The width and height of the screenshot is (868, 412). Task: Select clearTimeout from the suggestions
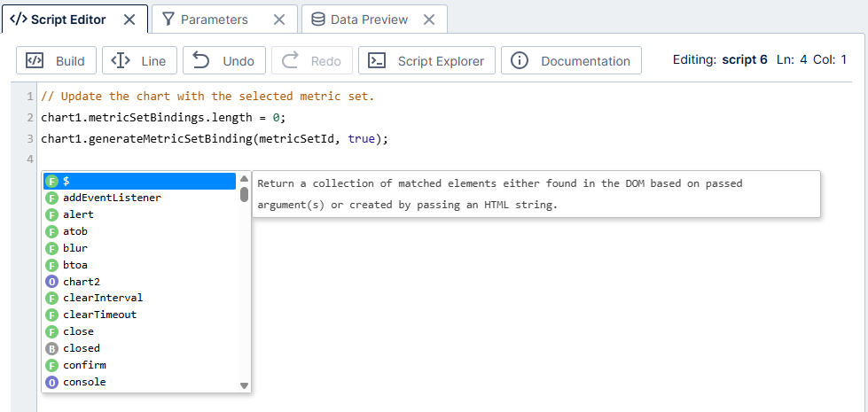coord(140,315)
